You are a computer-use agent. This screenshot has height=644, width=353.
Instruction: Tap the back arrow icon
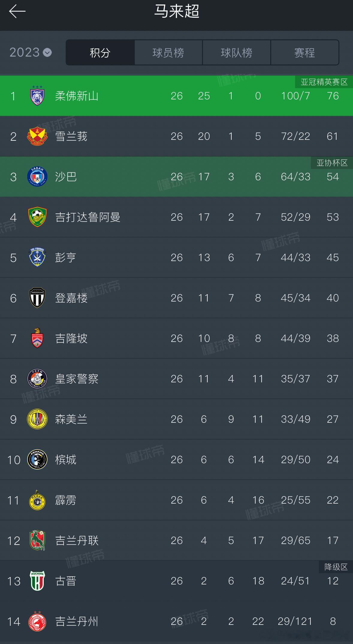point(17,12)
